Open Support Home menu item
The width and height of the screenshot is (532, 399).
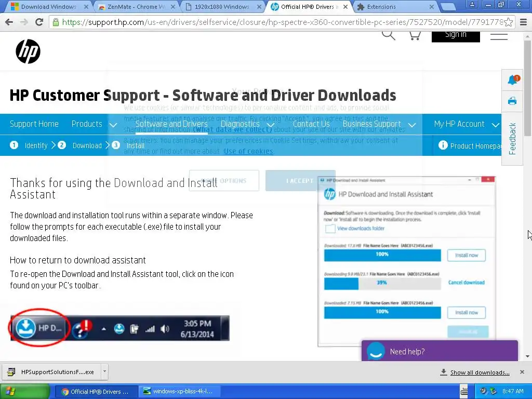point(34,124)
